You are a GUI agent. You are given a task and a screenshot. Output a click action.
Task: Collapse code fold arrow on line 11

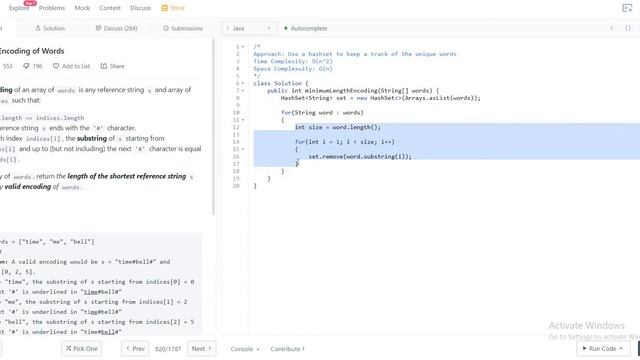[243, 120]
